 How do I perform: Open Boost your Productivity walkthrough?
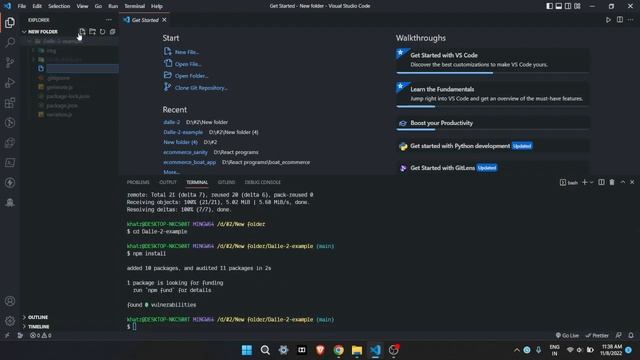[x=492, y=123]
